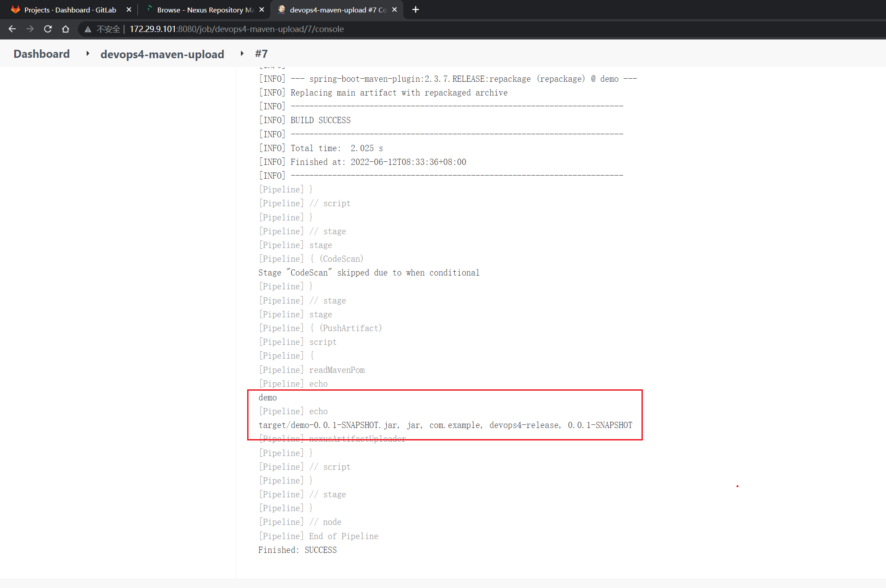886x588 pixels.
Task: Close the Nexus Repository Manager tab
Action: pos(262,10)
